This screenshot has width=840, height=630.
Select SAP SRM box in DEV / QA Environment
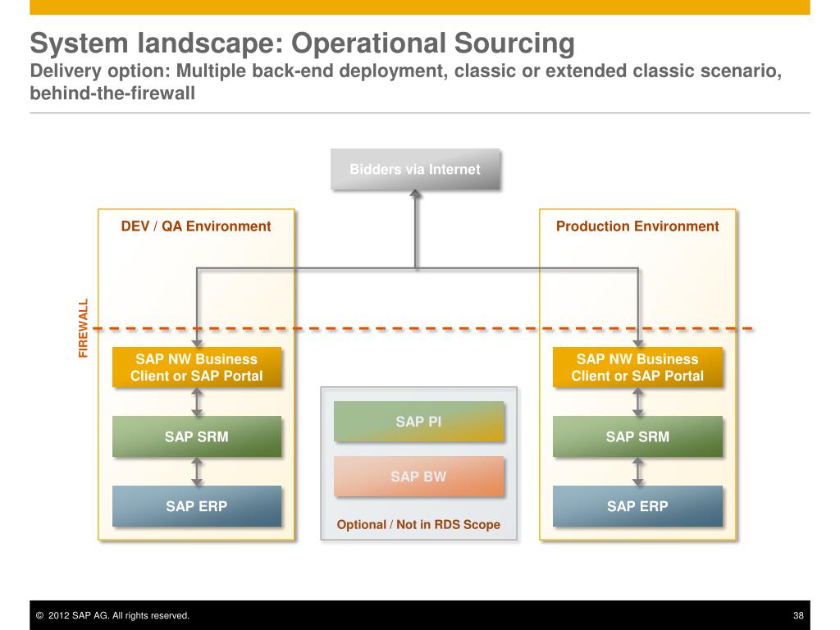coord(196,436)
